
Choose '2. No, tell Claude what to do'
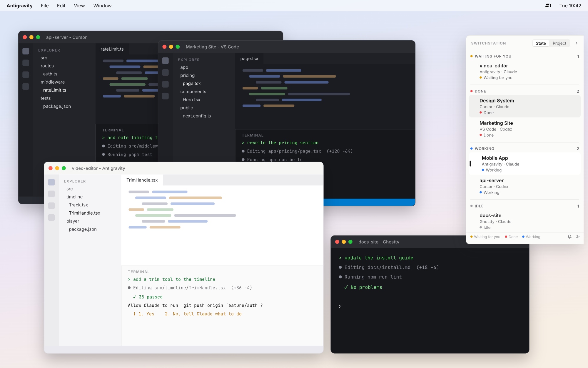203,314
